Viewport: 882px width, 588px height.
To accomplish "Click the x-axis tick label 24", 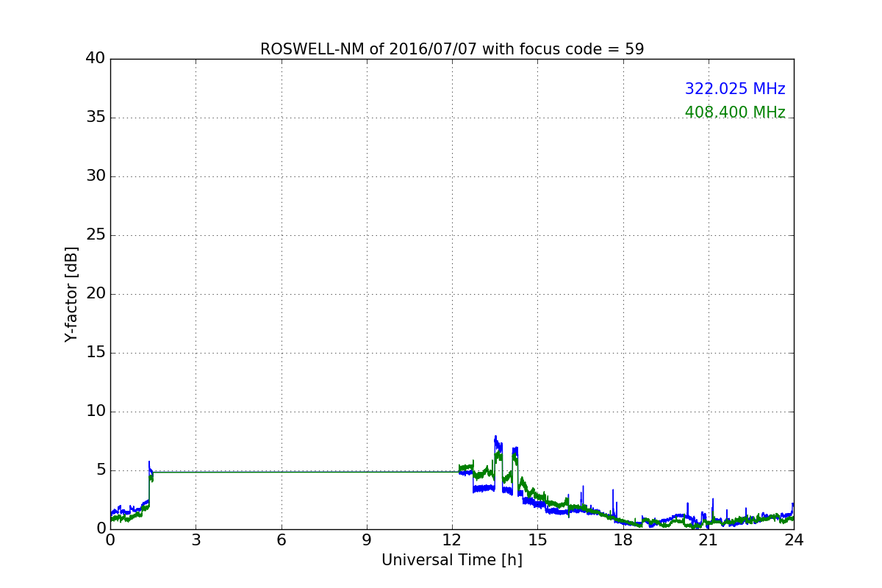I will 794,540.
